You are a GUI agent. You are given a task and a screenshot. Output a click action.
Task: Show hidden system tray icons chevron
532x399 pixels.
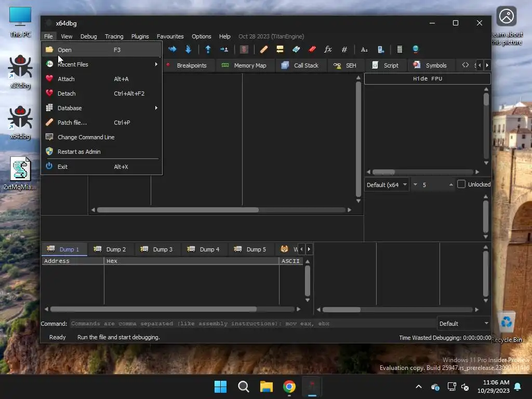pos(419,387)
